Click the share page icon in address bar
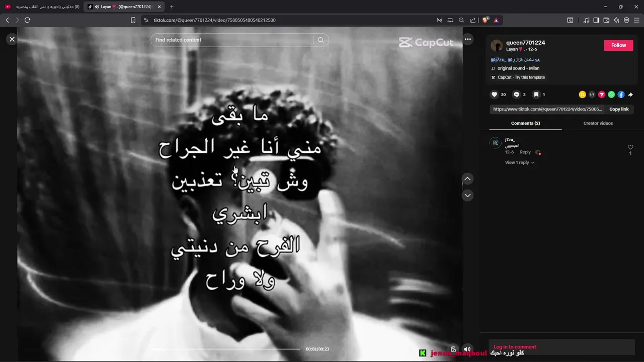644x362 pixels. pos(473,20)
